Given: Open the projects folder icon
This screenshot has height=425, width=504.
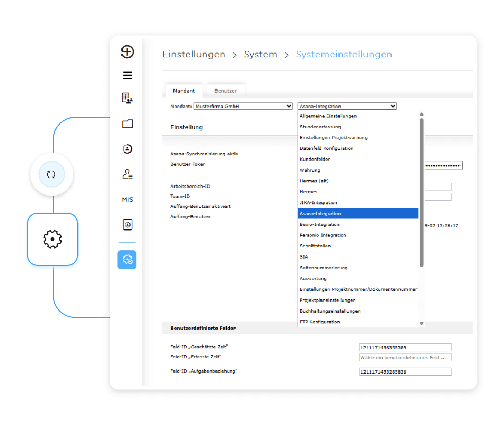Looking at the screenshot, I should (x=127, y=124).
